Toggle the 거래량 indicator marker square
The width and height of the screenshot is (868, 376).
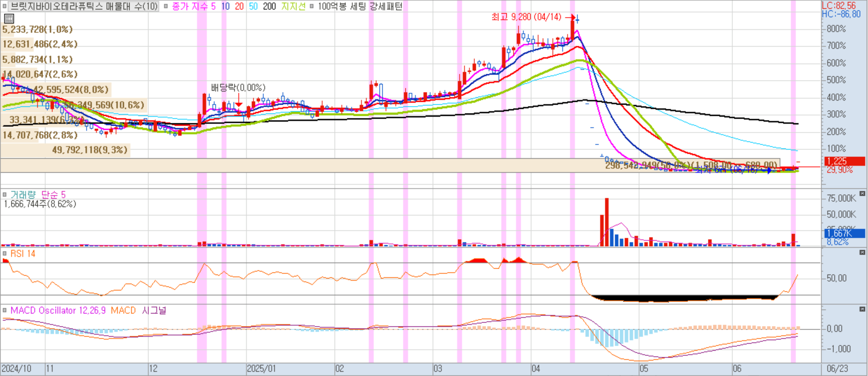click(x=5, y=195)
